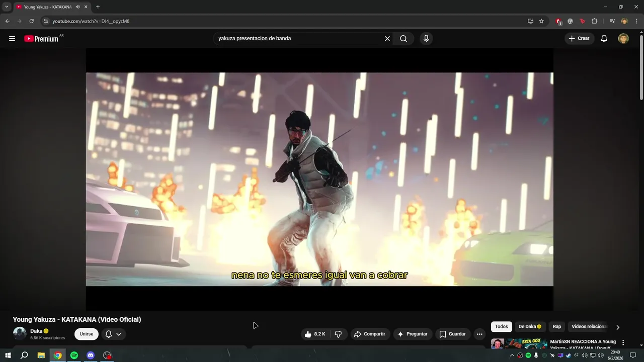Open File Explorer from the taskbar
Viewport: 644px width, 362px height.
[41, 355]
